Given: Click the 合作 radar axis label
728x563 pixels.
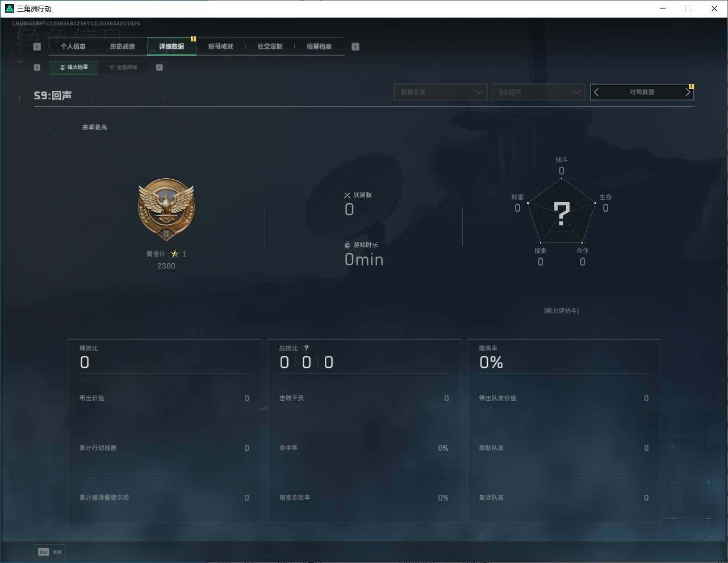Looking at the screenshot, I should tap(583, 251).
